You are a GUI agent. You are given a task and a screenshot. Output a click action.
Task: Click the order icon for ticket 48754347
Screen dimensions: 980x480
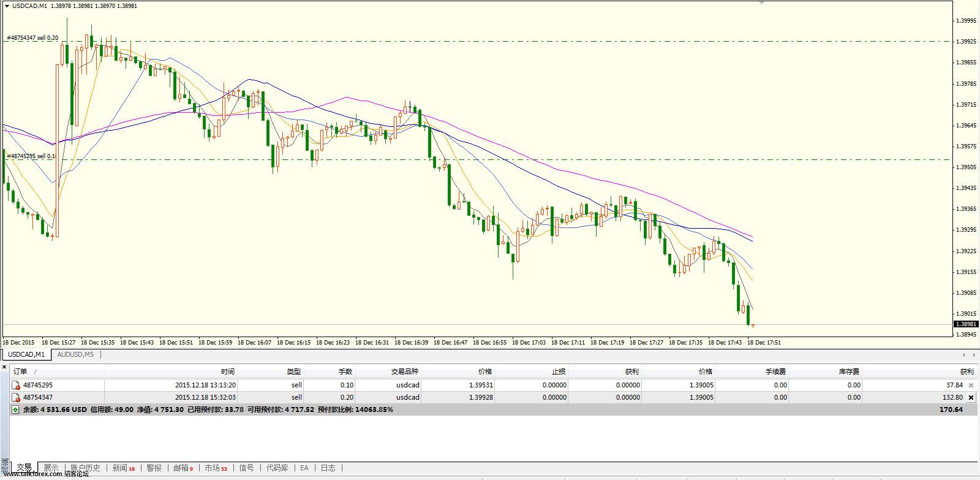tap(16, 398)
